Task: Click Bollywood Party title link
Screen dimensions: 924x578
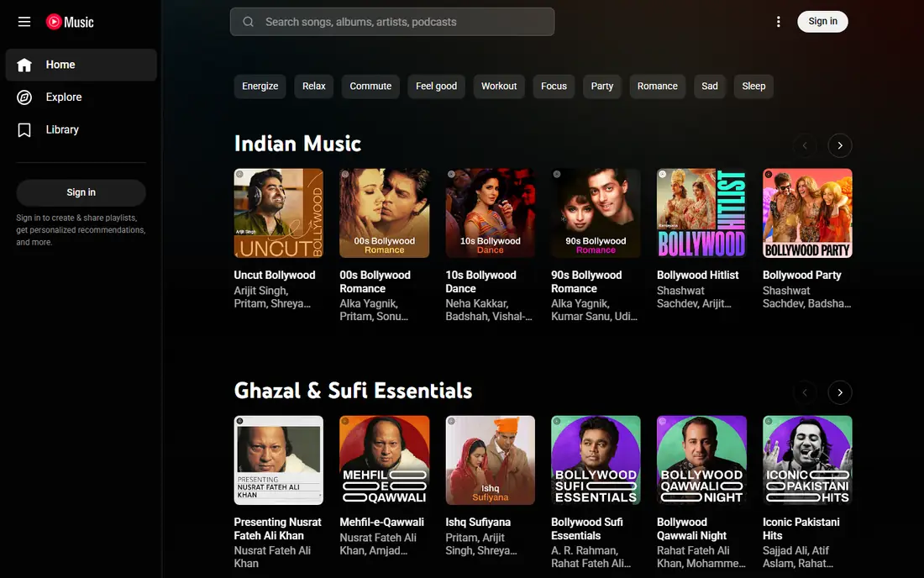Action: [x=802, y=276]
